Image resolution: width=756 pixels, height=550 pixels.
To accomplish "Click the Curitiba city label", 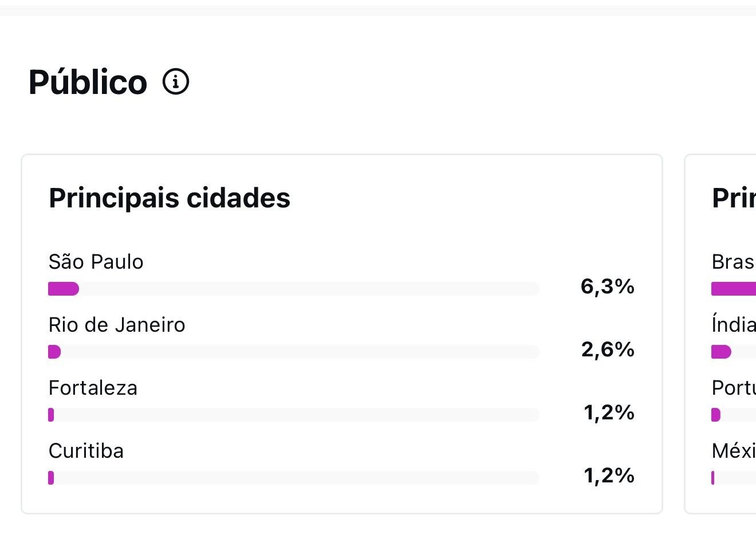I will [86, 451].
